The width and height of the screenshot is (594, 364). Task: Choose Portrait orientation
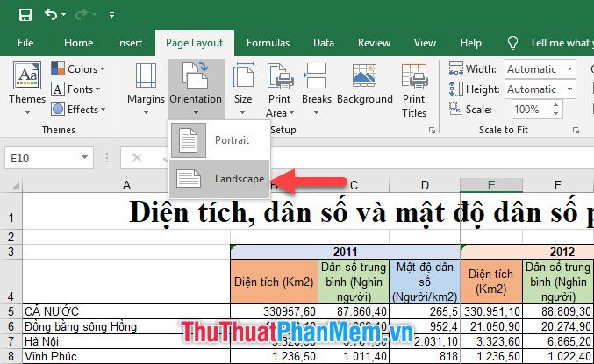point(219,140)
